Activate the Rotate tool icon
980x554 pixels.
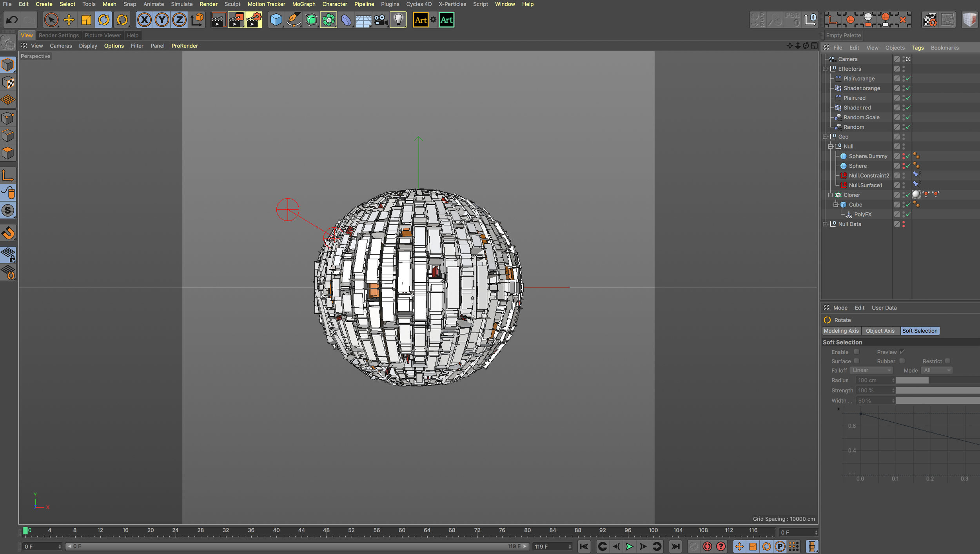click(104, 20)
